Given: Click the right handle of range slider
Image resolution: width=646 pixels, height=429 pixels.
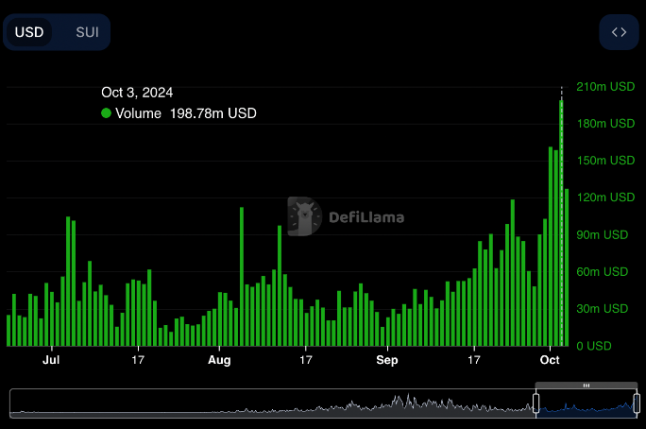Looking at the screenshot, I should (636, 403).
